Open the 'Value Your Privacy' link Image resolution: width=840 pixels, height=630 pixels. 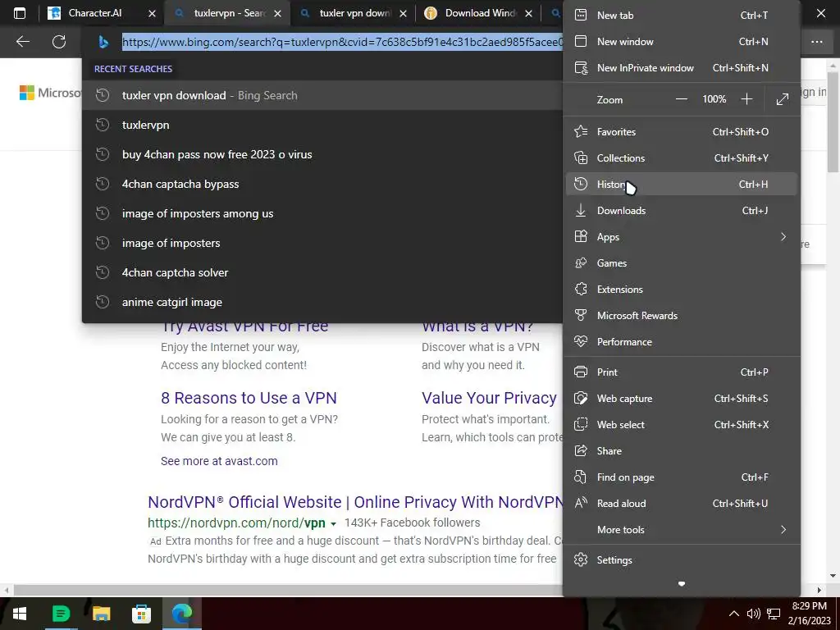coord(489,398)
